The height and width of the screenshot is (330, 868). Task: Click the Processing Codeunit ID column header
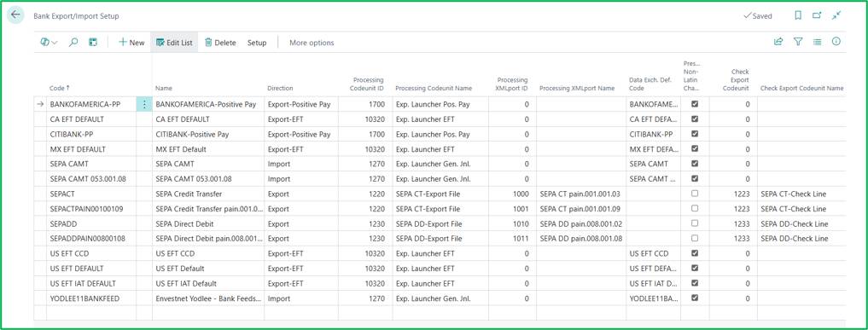click(366, 84)
